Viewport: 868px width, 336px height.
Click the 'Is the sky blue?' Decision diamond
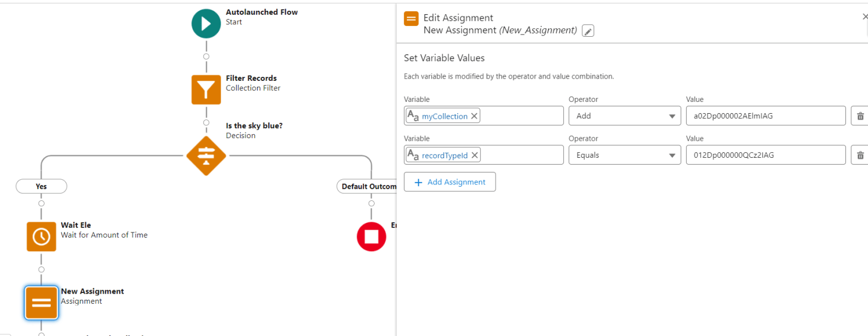(206, 156)
